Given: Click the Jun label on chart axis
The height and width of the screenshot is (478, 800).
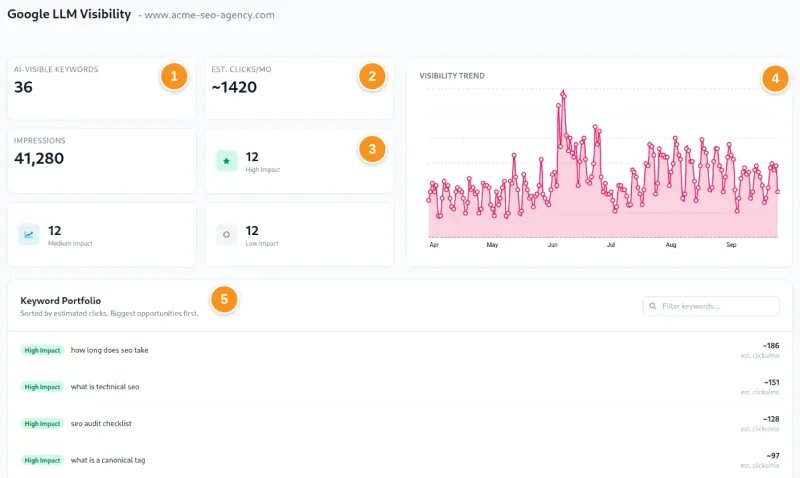Looking at the screenshot, I should coord(553,245).
